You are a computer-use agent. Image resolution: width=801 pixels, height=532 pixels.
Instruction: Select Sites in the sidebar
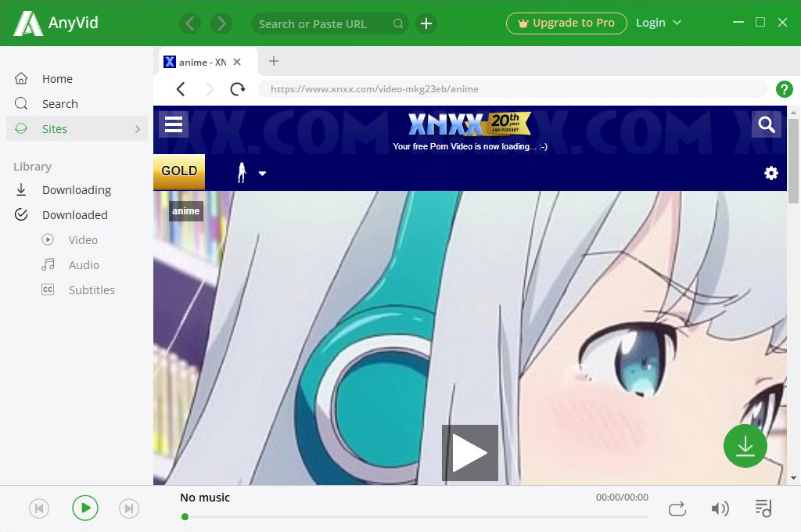pyautogui.click(x=77, y=129)
